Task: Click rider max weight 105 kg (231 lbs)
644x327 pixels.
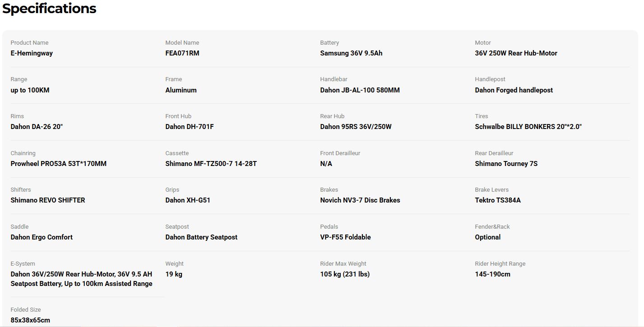Action: click(x=345, y=274)
